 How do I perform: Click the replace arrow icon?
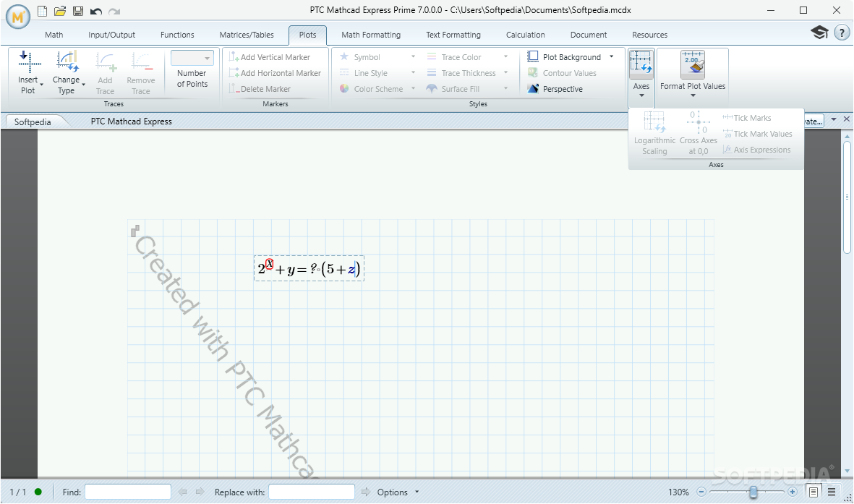365,492
